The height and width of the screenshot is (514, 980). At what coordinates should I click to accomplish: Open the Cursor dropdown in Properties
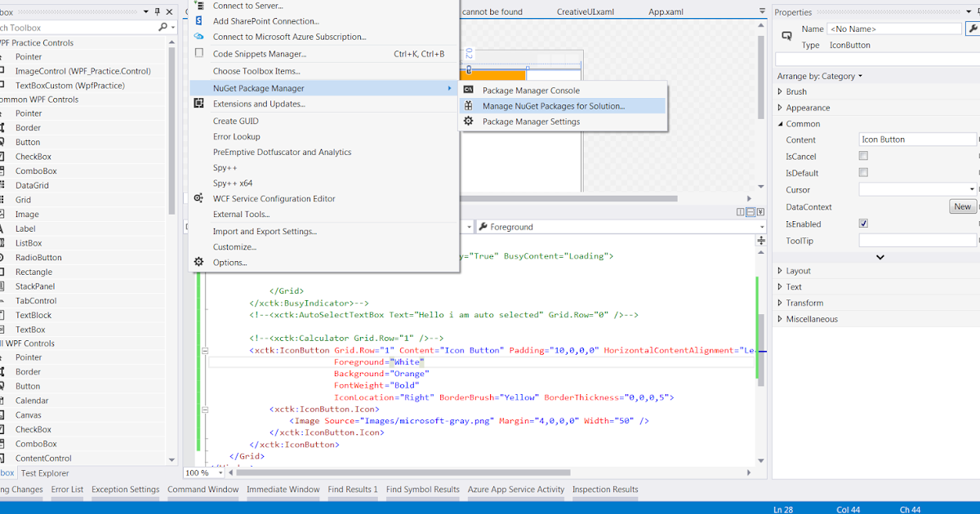click(x=972, y=189)
